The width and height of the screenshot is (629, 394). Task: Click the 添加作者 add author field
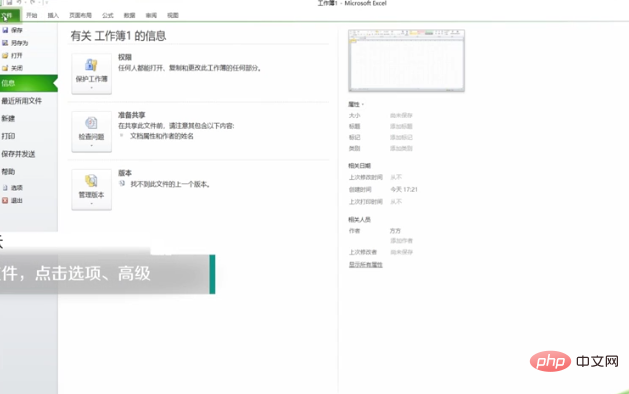[x=401, y=241]
